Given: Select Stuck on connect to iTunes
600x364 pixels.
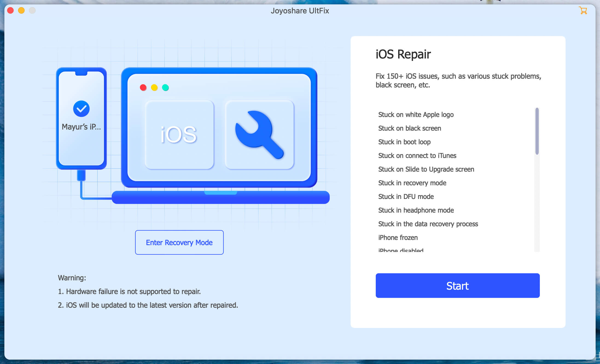Looking at the screenshot, I should (x=417, y=155).
